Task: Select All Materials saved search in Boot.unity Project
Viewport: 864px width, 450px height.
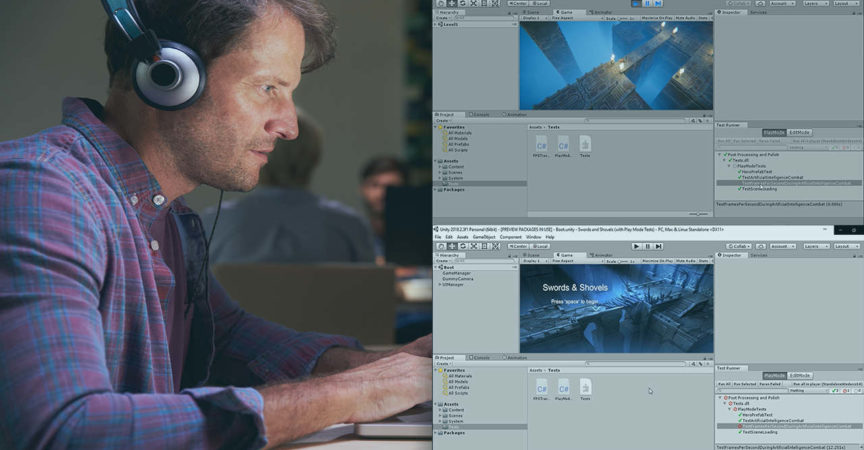Action: [457, 376]
